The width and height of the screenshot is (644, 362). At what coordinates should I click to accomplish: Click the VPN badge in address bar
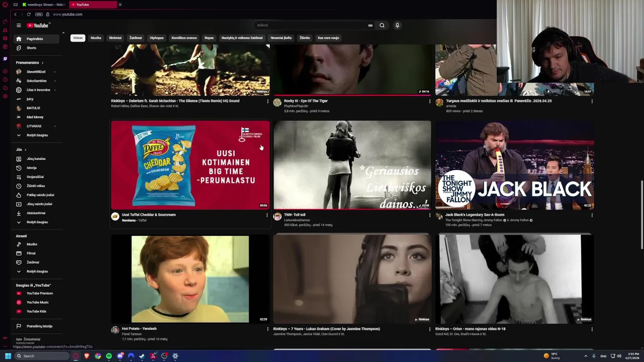point(39,14)
